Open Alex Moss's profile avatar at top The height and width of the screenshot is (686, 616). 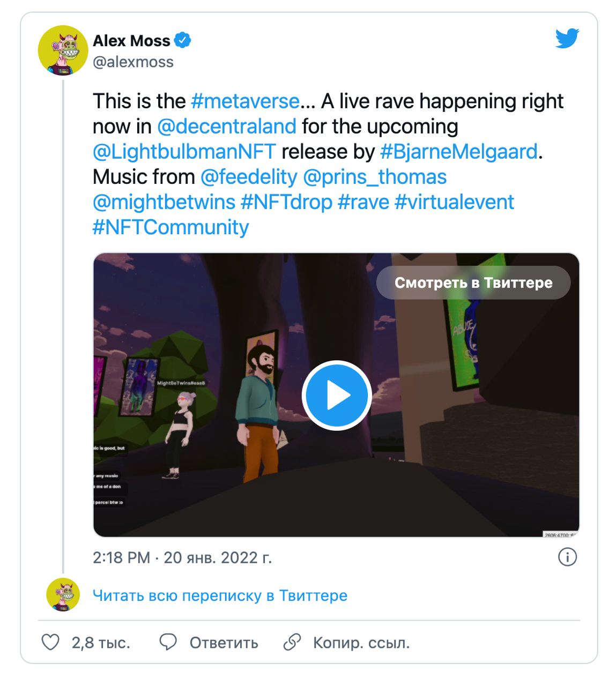pyautogui.click(x=63, y=50)
